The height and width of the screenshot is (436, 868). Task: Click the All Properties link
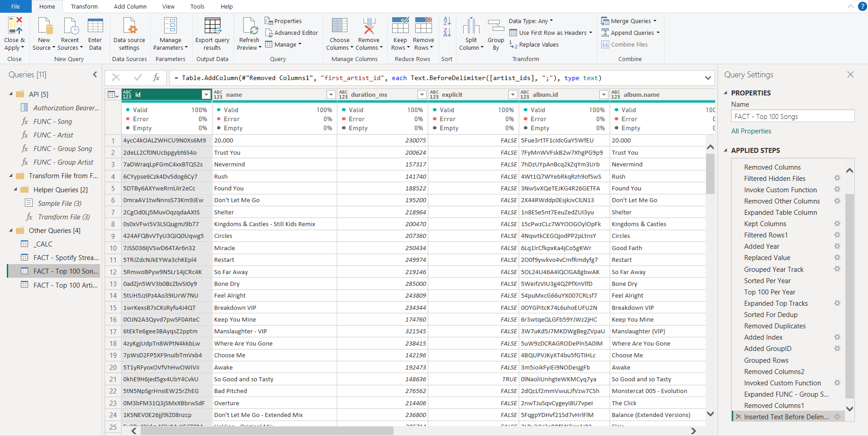pos(751,131)
